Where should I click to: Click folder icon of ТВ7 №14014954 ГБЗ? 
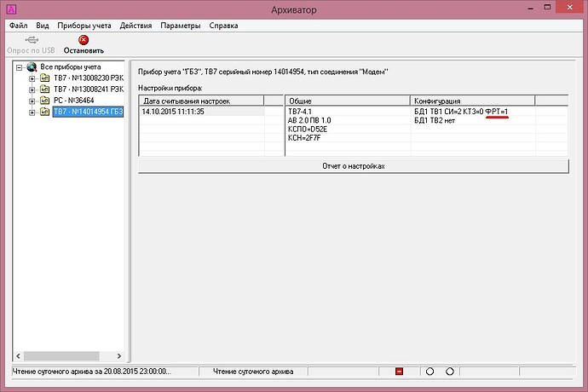[x=44, y=112]
